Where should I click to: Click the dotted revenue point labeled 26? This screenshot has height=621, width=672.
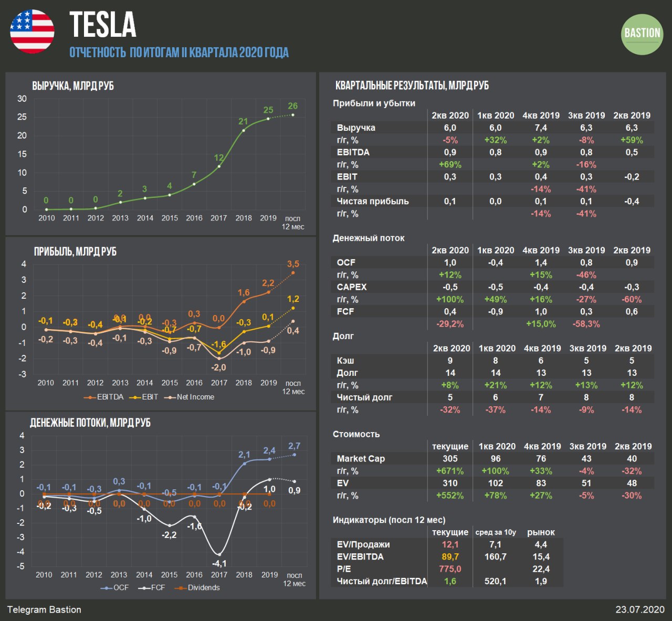293,114
